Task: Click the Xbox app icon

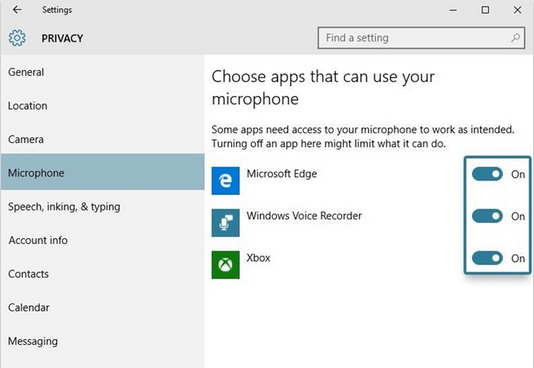Action: (225, 265)
